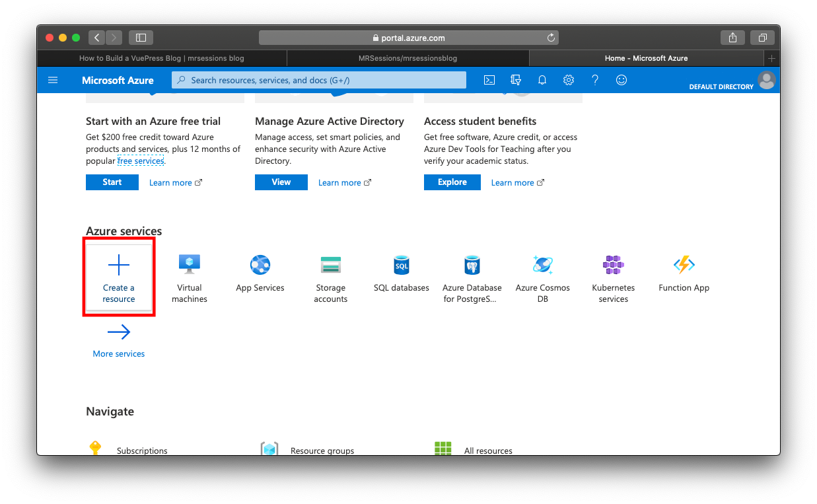Click the Start free trial button
This screenshot has height=504, width=817.
[112, 182]
